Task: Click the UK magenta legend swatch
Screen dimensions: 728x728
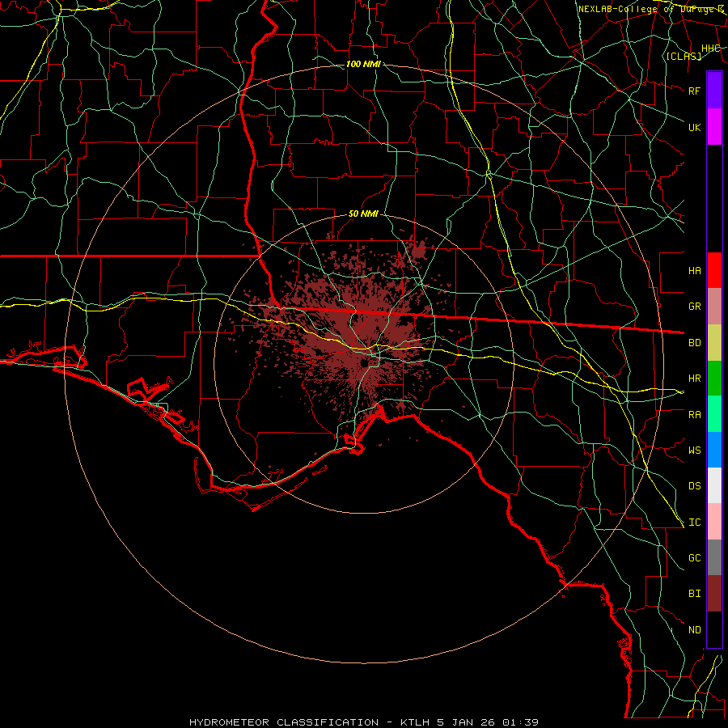Action: (x=714, y=127)
